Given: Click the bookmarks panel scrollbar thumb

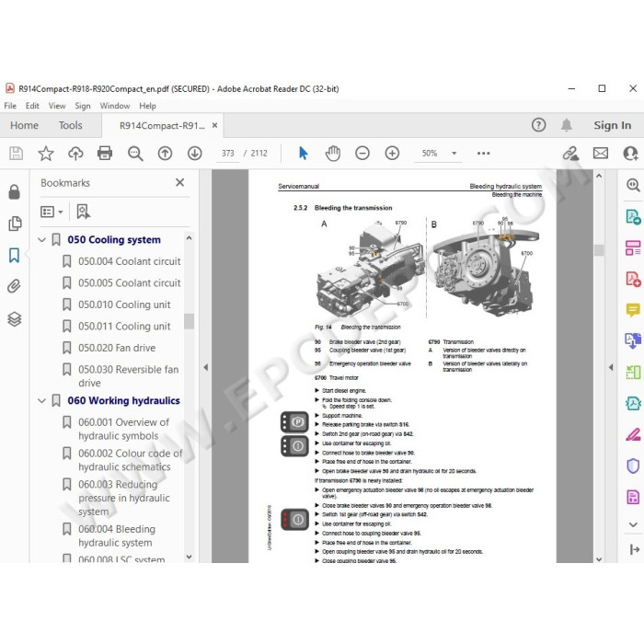Looking at the screenshot, I should (189, 321).
